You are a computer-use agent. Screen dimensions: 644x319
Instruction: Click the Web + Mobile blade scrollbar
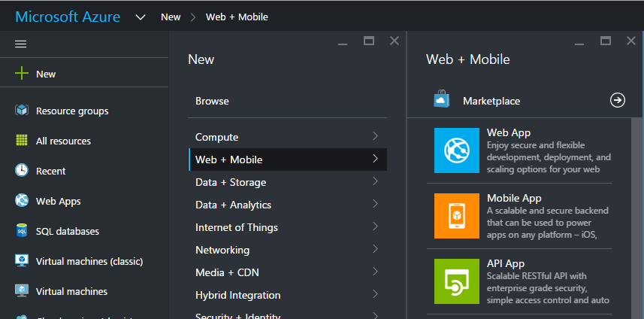637,218
